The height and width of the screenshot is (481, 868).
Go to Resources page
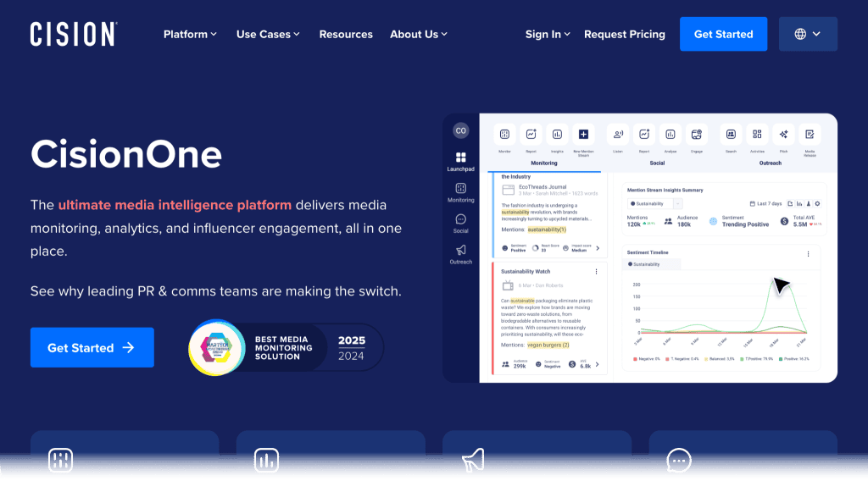pyautogui.click(x=346, y=34)
